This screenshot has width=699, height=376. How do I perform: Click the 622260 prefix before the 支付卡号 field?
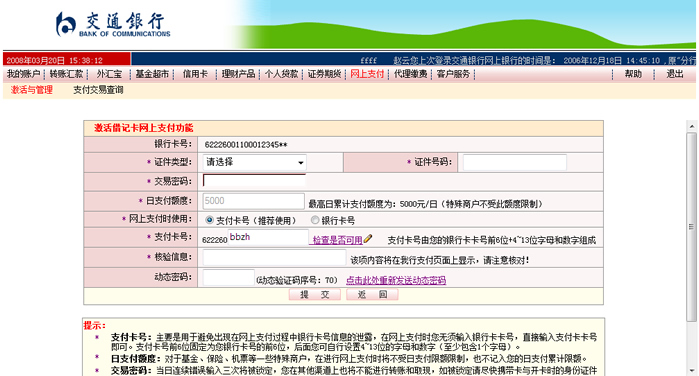[x=214, y=240]
